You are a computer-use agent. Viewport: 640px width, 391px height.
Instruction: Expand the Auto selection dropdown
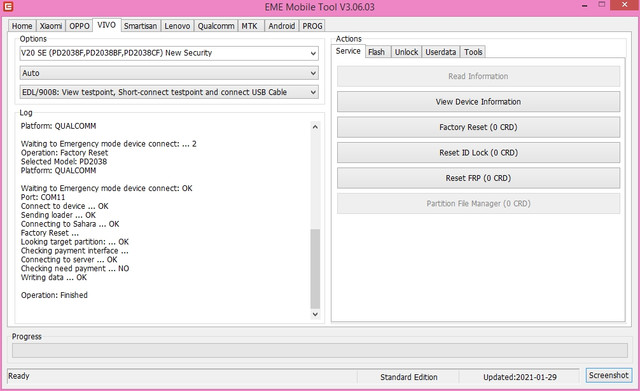[169, 73]
